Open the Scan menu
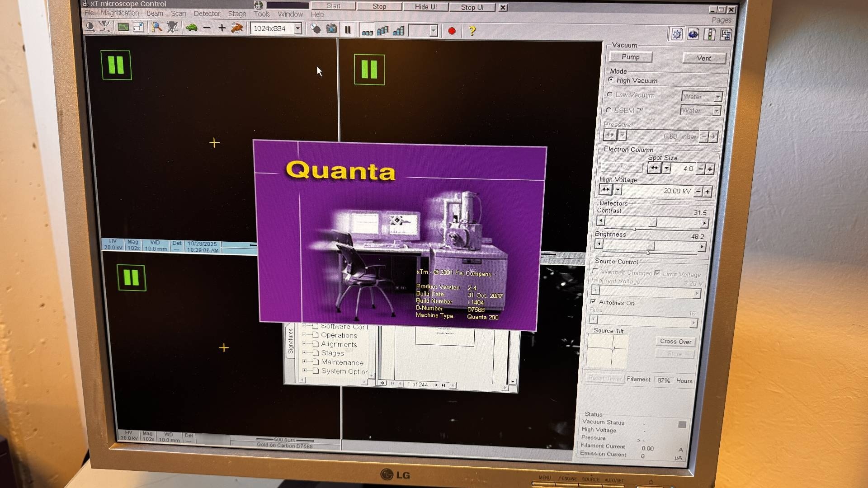The image size is (868, 488). click(x=179, y=14)
